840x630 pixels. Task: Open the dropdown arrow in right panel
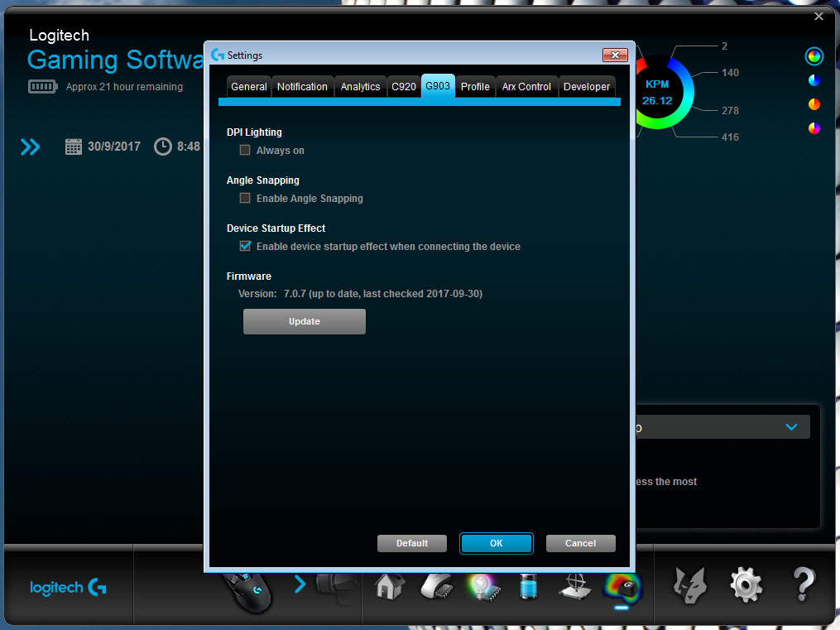point(791,427)
